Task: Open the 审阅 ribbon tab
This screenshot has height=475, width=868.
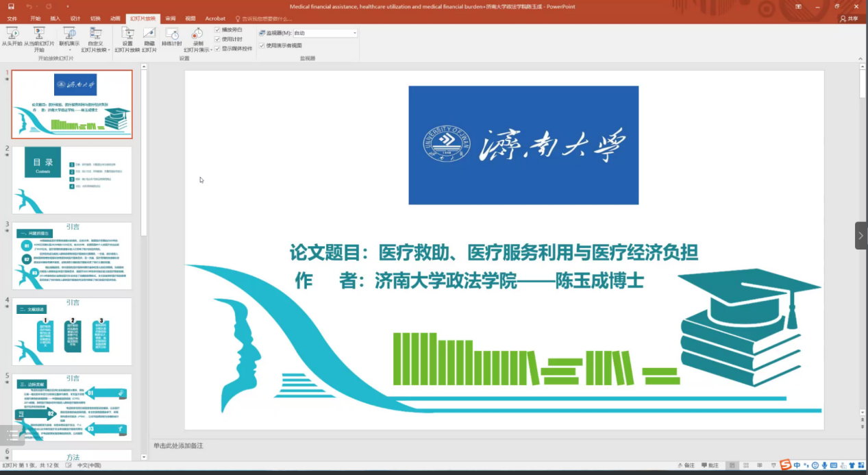Action: point(170,19)
